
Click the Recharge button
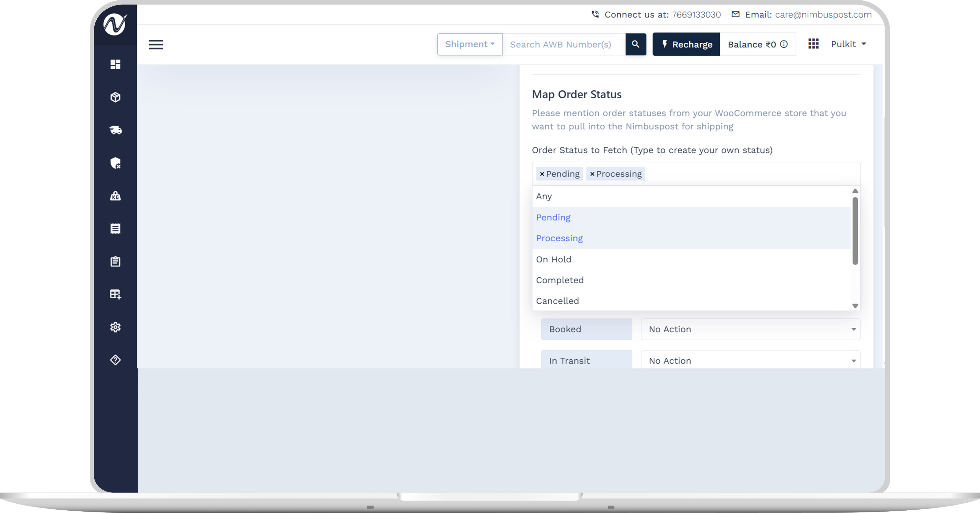pyautogui.click(x=686, y=44)
